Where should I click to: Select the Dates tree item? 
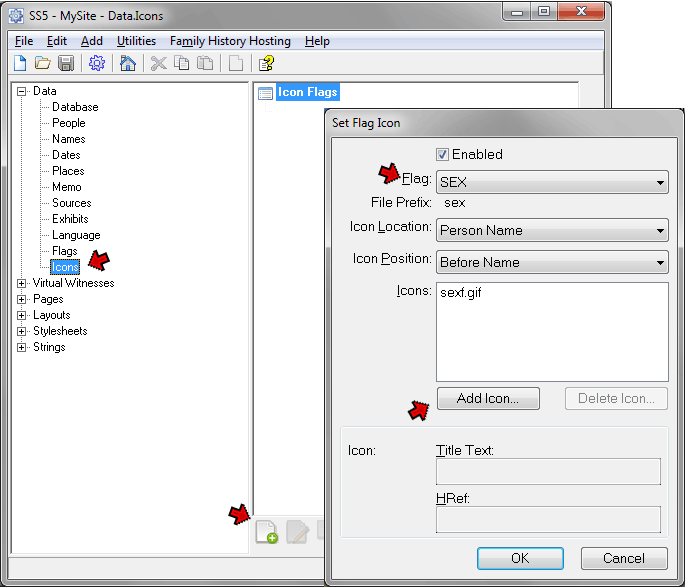click(x=66, y=155)
